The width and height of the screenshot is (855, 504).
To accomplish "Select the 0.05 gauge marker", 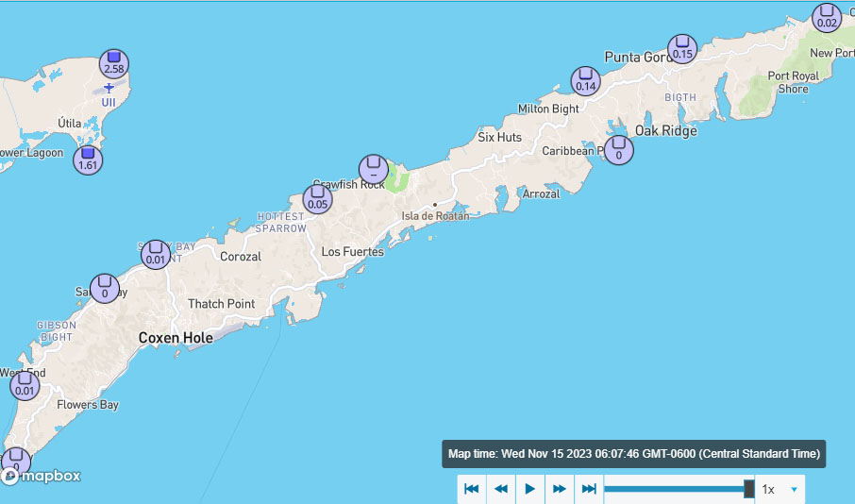I will coord(317,199).
